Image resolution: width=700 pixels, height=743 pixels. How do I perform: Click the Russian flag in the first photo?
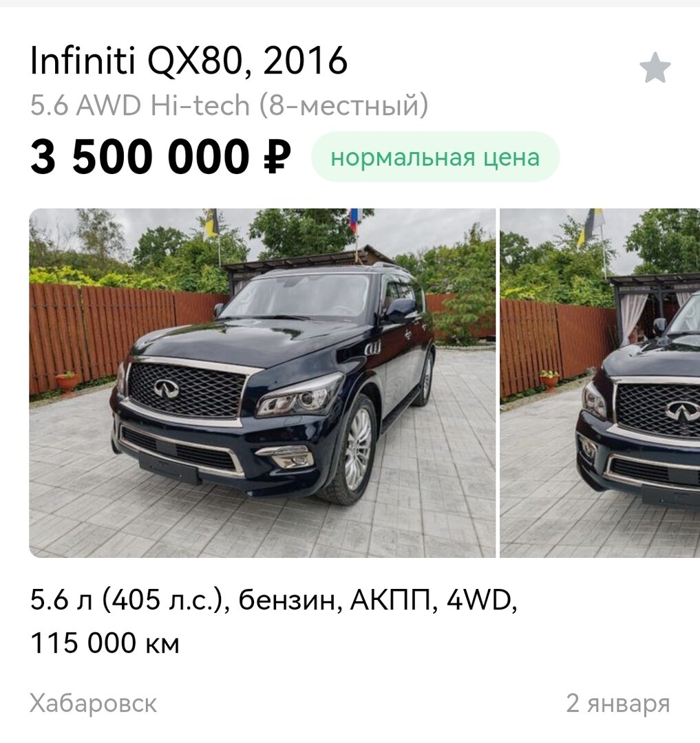coord(354,221)
